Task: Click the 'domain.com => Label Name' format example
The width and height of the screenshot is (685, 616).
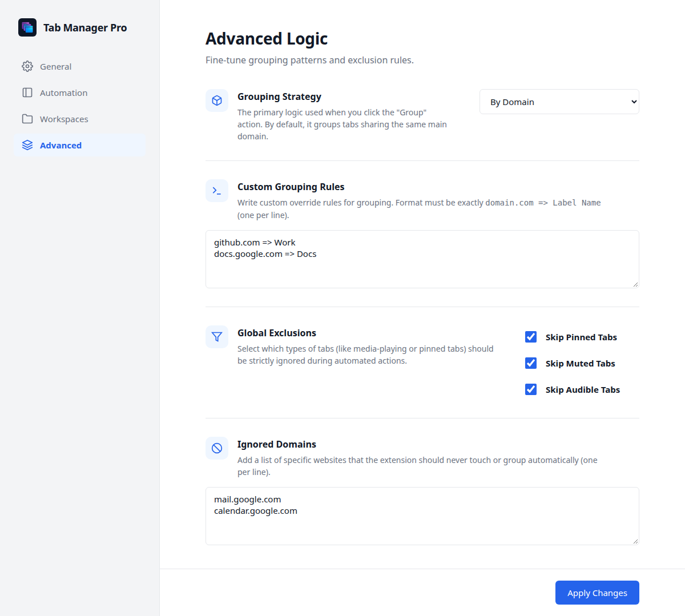Action: (x=543, y=203)
